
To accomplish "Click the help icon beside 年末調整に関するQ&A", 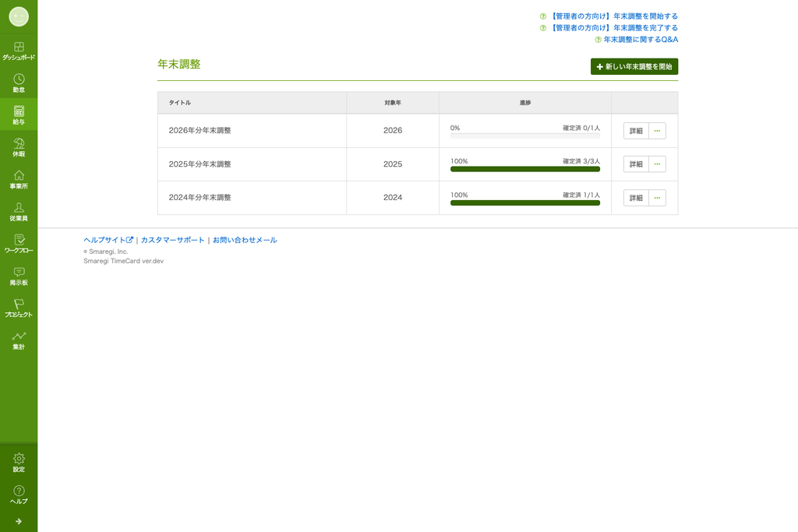I will (598, 40).
